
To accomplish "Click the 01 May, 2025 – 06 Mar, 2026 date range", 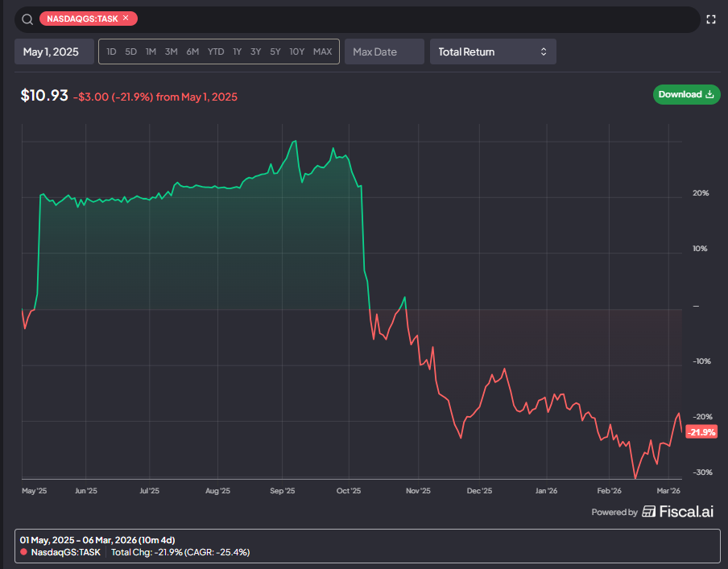I will [97, 540].
